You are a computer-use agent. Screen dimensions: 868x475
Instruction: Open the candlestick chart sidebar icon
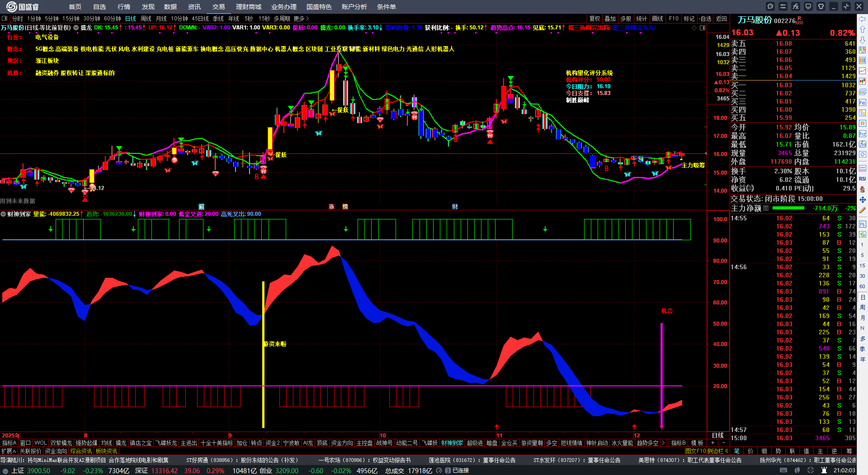863,81
